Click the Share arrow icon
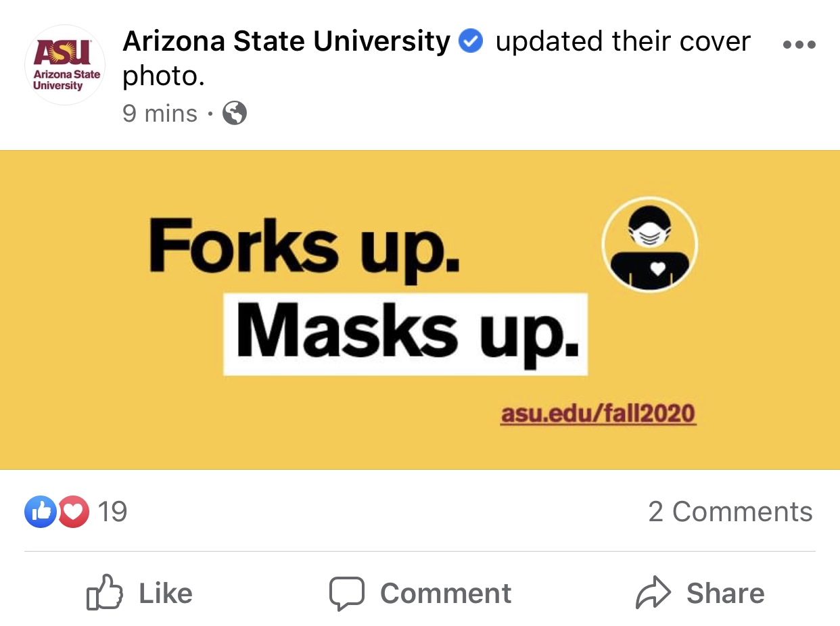The width and height of the screenshot is (840, 626). click(653, 594)
